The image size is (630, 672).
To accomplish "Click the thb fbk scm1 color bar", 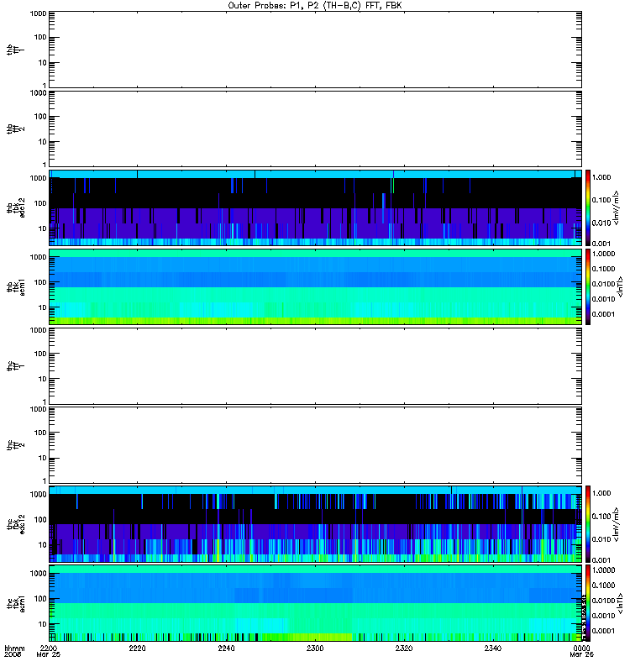I will (588, 286).
